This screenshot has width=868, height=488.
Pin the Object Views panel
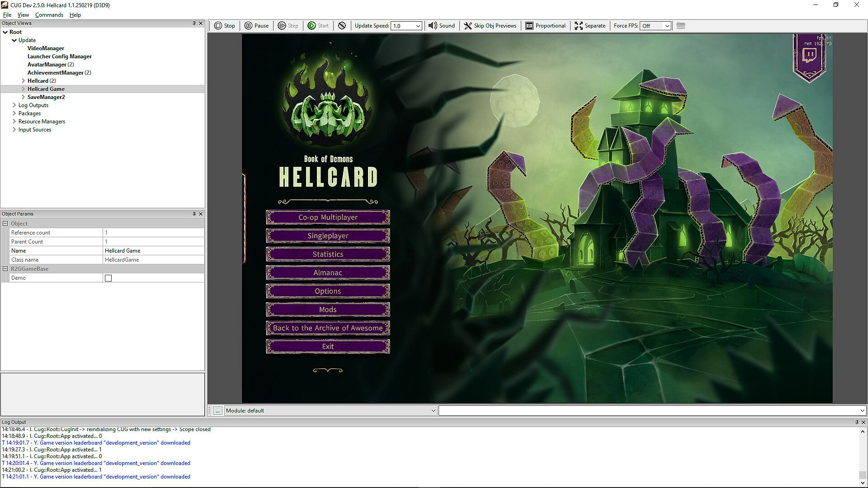click(x=194, y=23)
